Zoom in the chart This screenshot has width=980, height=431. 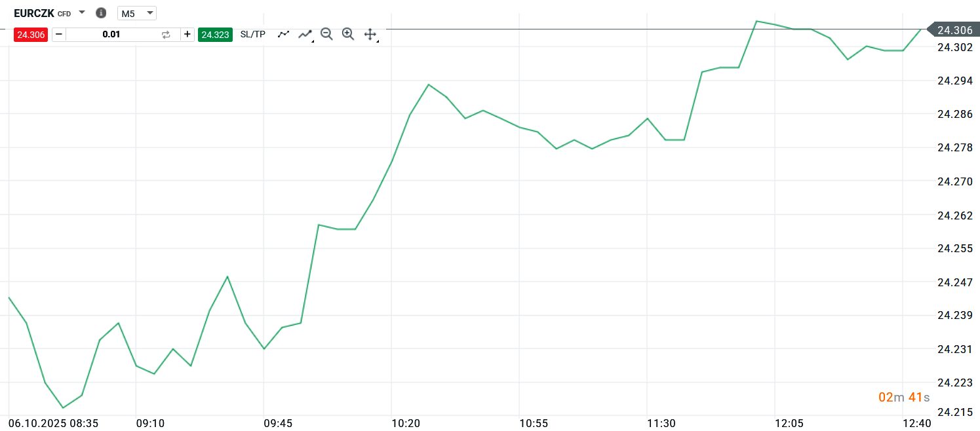coord(348,35)
